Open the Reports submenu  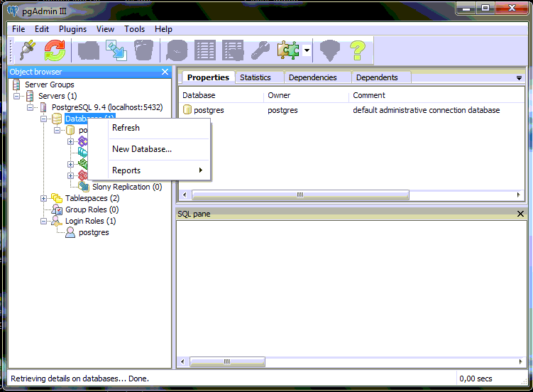coord(149,170)
